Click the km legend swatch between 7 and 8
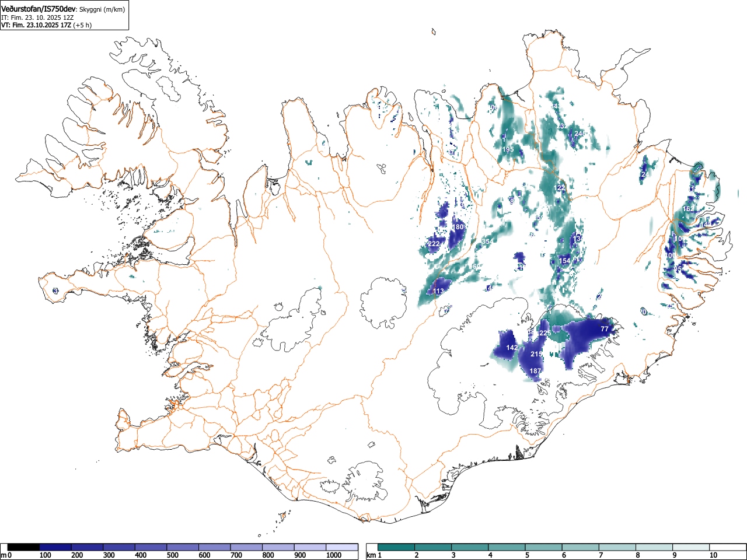 click(x=617, y=547)
